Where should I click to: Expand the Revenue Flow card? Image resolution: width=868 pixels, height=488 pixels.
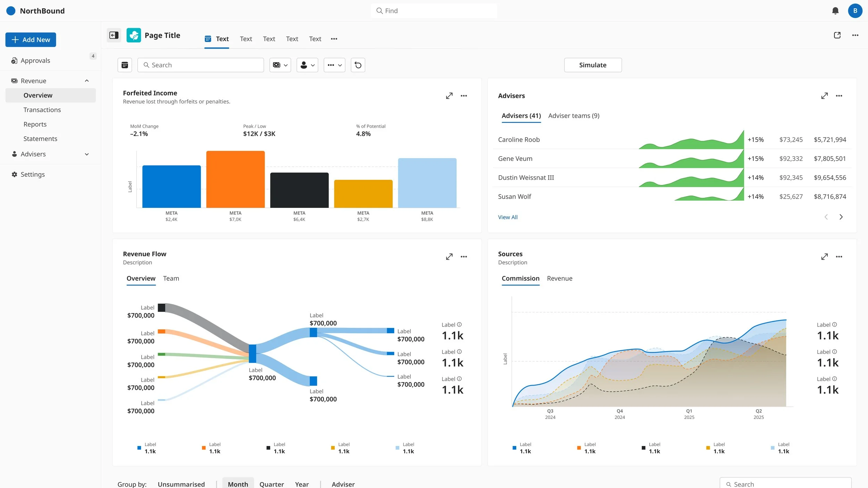coord(449,257)
